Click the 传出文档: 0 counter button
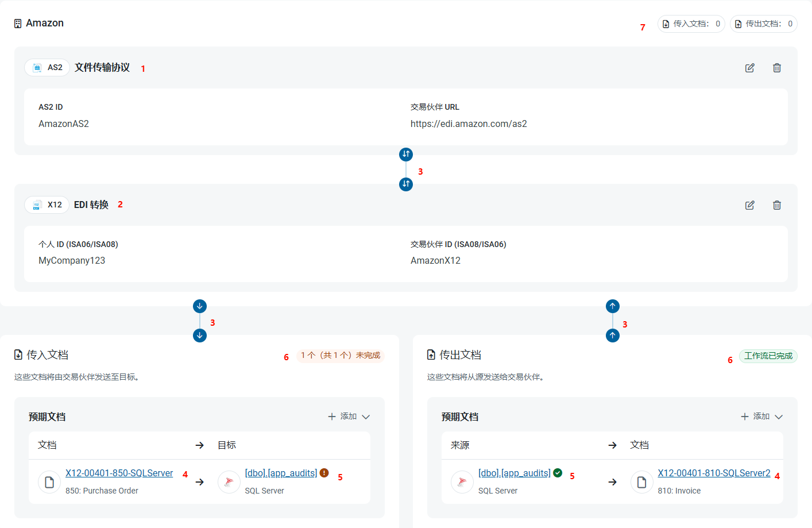This screenshot has width=812, height=528. point(763,24)
